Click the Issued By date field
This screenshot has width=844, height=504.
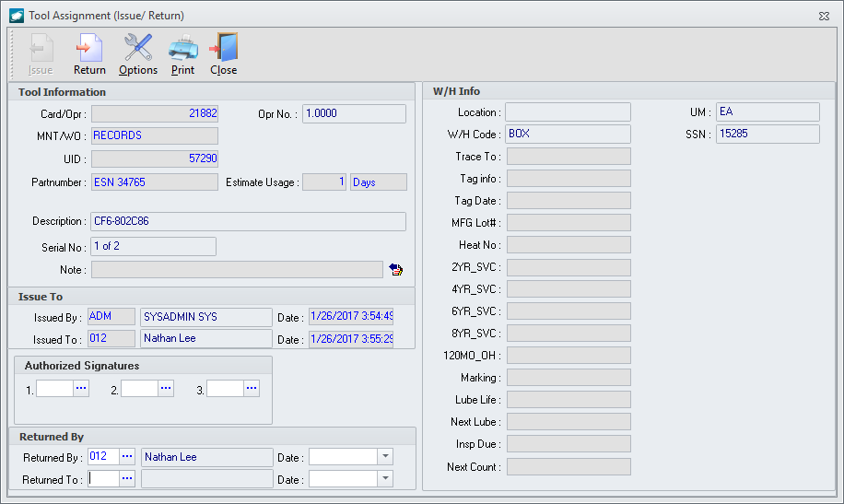point(351,317)
